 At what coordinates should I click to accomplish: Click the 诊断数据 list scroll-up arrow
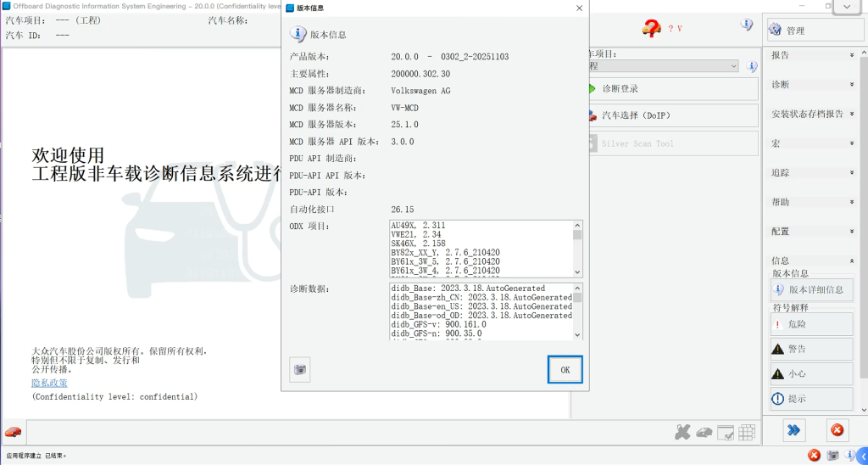pyautogui.click(x=577, y=288)
